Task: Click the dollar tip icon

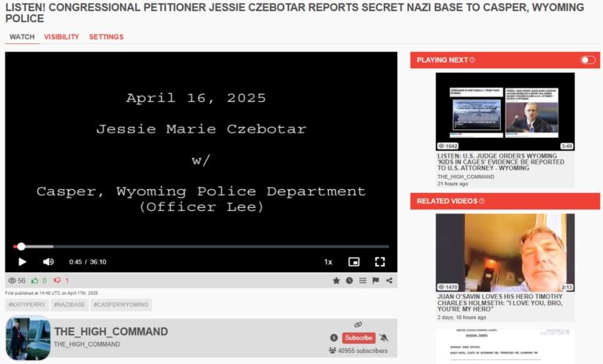Action: click(x=334, y=337)
